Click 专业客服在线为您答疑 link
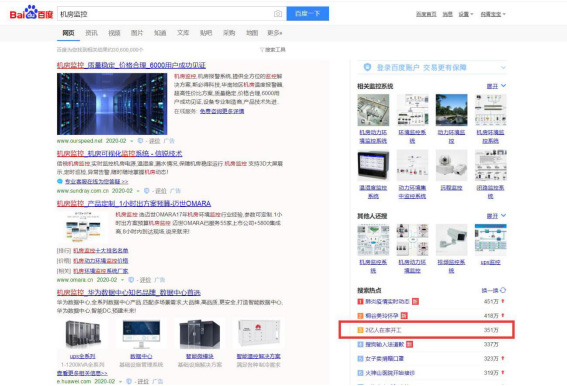The width and height of the screenshot is (567, 386). coord(97,182)
